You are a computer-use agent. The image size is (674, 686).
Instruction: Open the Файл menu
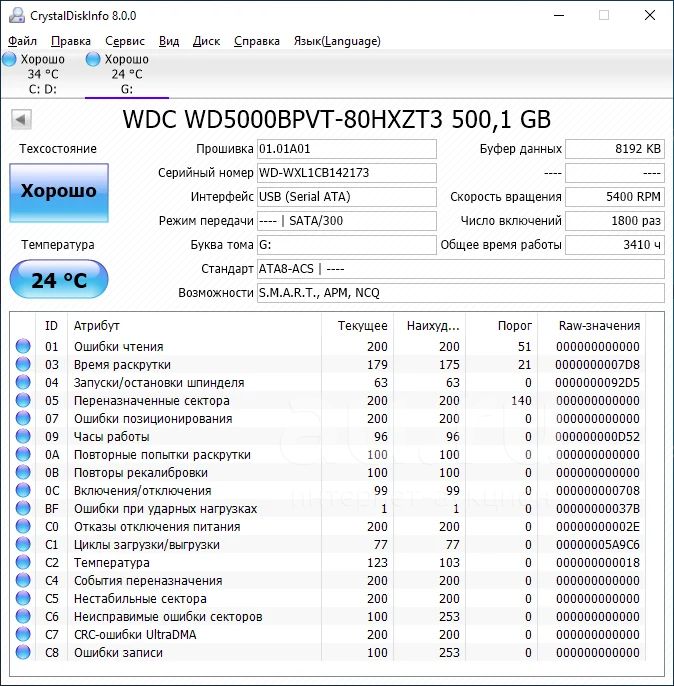(22, 41)
